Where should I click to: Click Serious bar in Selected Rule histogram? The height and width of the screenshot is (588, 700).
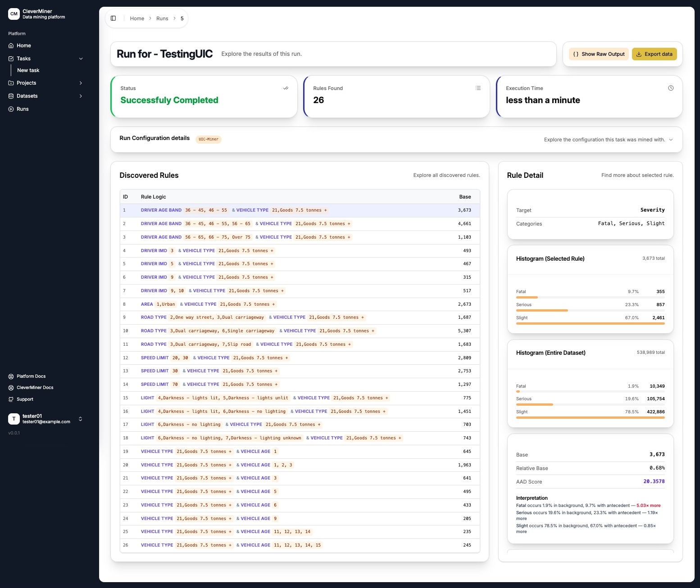point(591,310)
